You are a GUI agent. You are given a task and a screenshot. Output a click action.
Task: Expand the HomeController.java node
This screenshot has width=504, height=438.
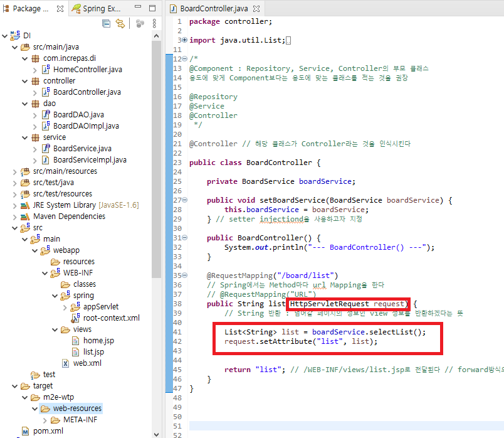(x=34, y=70)
